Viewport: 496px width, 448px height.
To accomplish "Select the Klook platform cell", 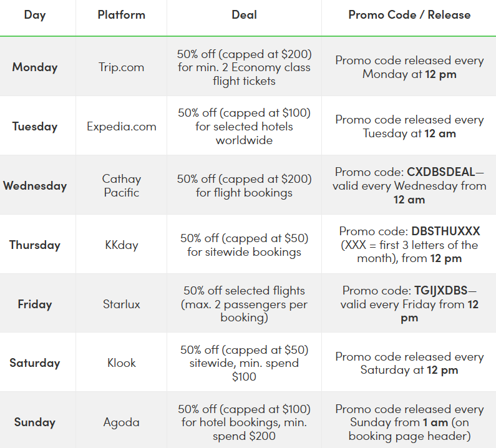I will point(121,363).
